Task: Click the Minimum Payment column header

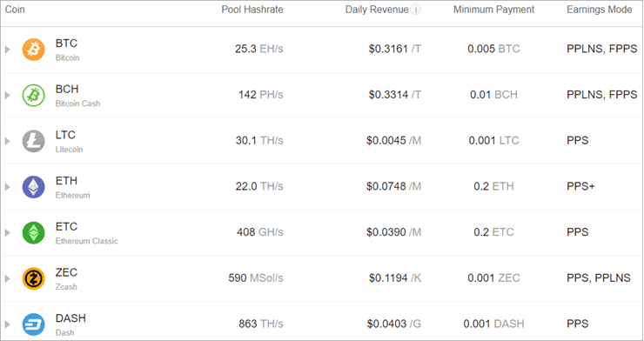Action: pyautogui.click(x=493, y=10)
